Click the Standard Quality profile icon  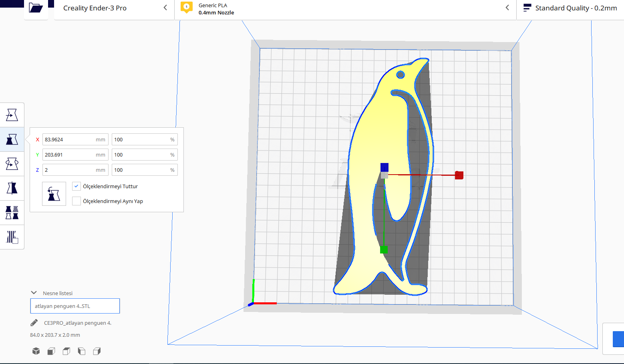[x=527, y=8]
